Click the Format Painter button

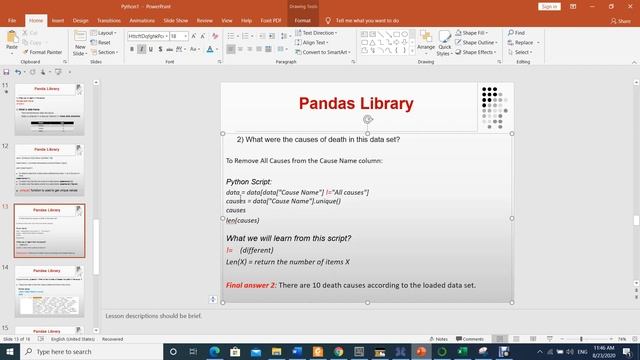[x=42, y=52]
